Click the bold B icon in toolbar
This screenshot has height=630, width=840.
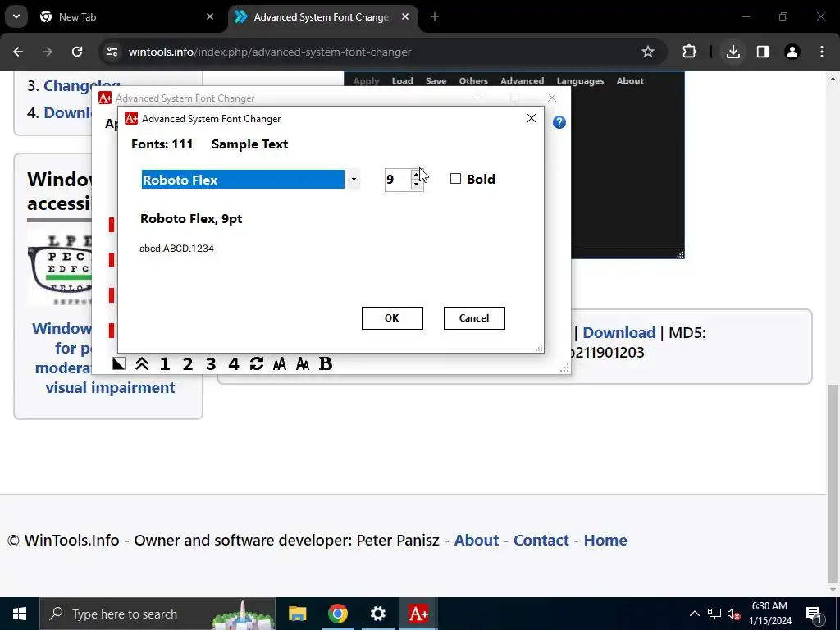pyautogui.click(x=325, y=363)
